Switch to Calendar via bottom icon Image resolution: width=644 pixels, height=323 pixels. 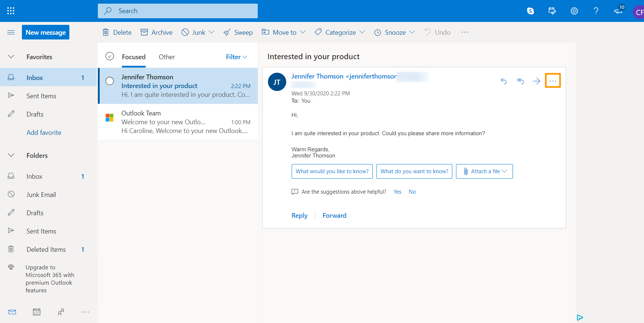point(37,312)
